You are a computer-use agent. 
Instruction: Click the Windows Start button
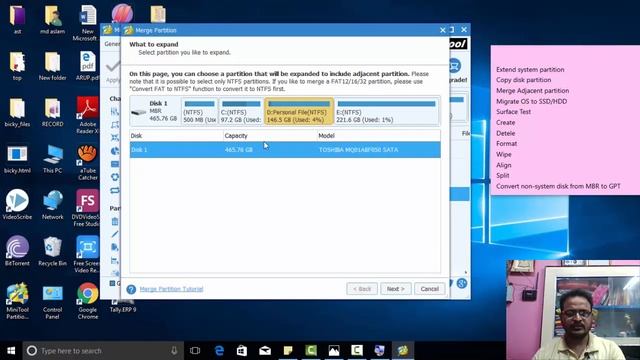(11, 351)
